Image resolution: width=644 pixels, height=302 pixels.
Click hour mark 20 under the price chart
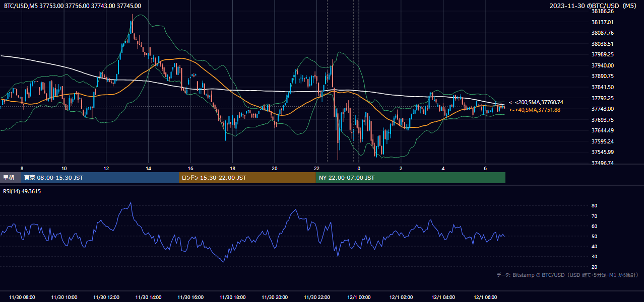pyautogui.click(x=275, y=168)
